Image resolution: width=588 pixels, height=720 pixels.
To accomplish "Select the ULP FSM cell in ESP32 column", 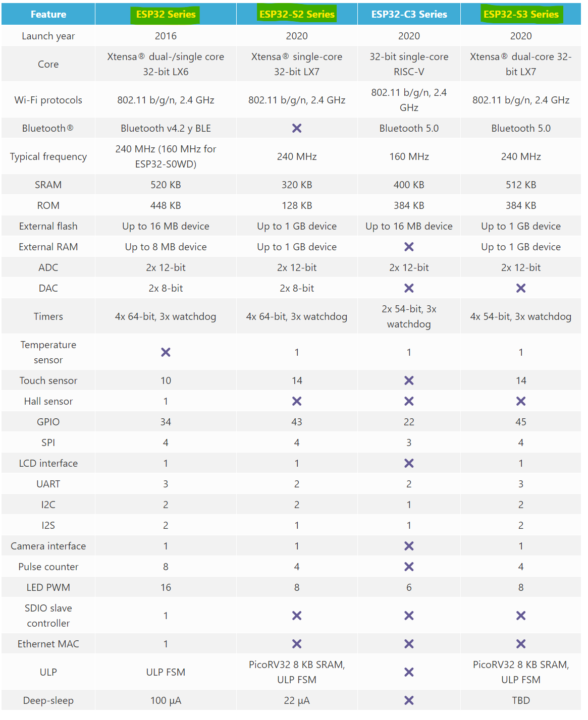I will point(166,672).
